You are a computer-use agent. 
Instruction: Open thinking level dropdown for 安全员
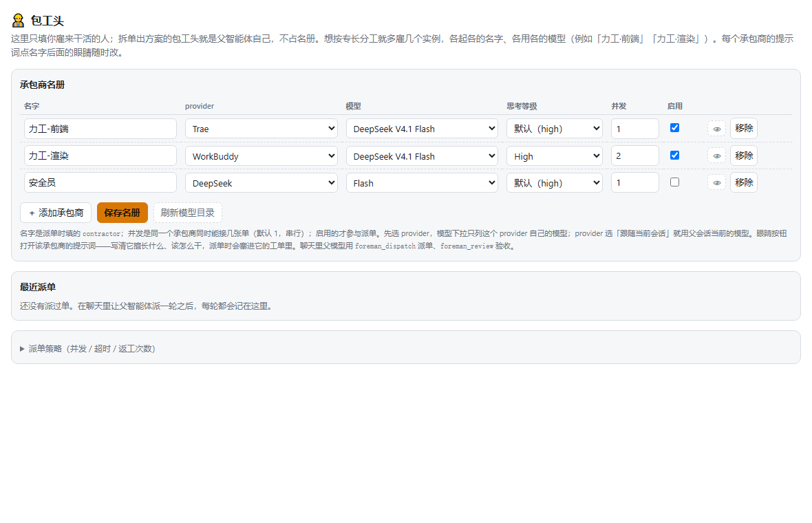pos(554,183)
